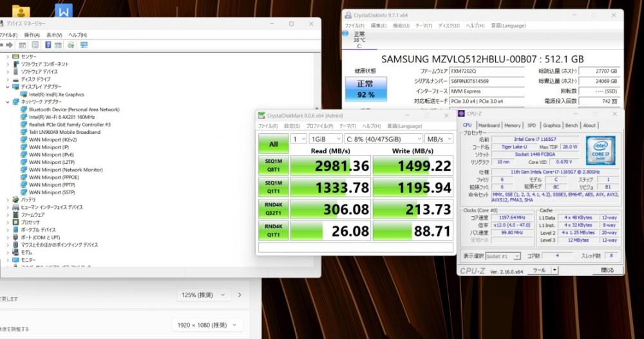The width and height of the screenshot is (644, 339).
Task: Expand the ソフトウェア コンポーネント node
Action: click(x=7, y=64)
